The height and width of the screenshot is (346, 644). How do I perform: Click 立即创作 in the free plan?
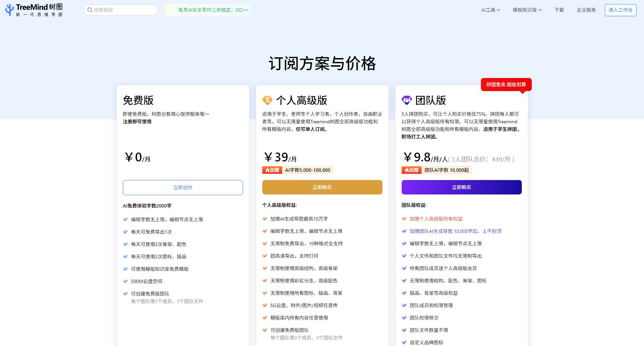(x=183, y=188)
